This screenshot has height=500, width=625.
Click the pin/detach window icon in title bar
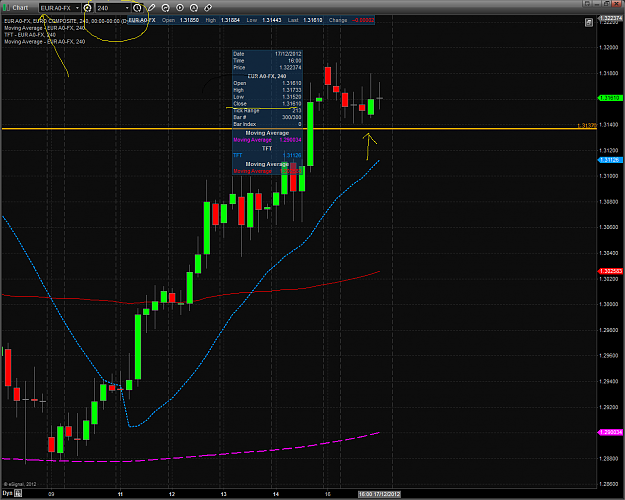pyautogui.click(x=586, y=4)
